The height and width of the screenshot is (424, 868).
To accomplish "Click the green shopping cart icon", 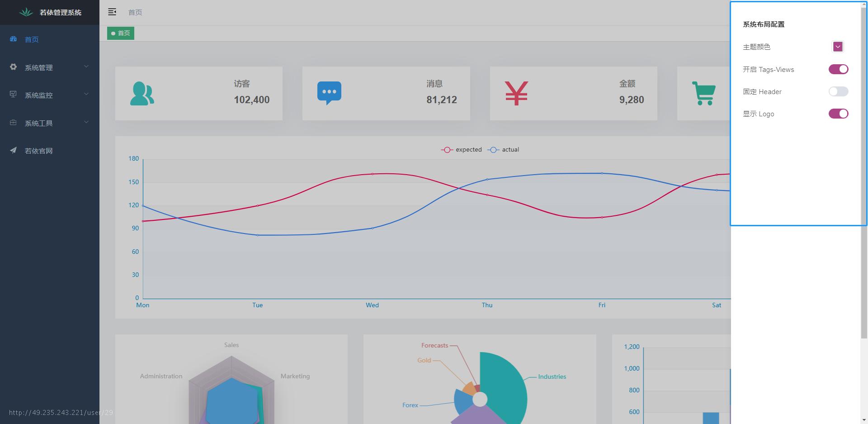I will click(704, 93).
